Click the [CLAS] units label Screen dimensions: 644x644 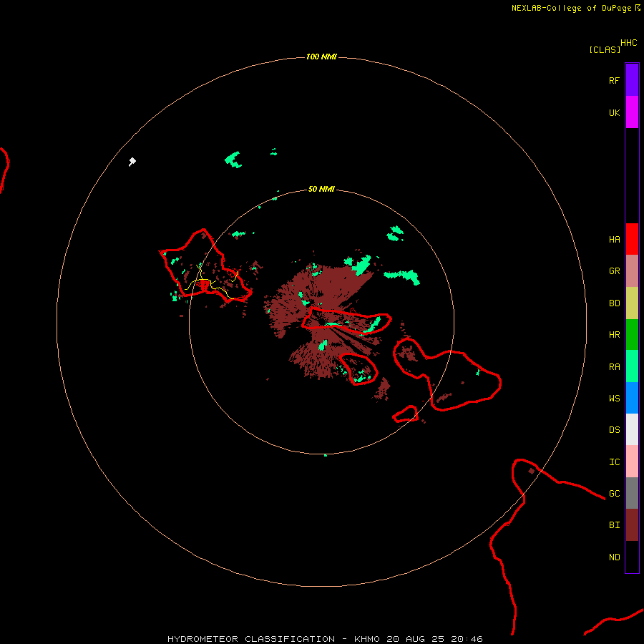[x=605, y=49]
